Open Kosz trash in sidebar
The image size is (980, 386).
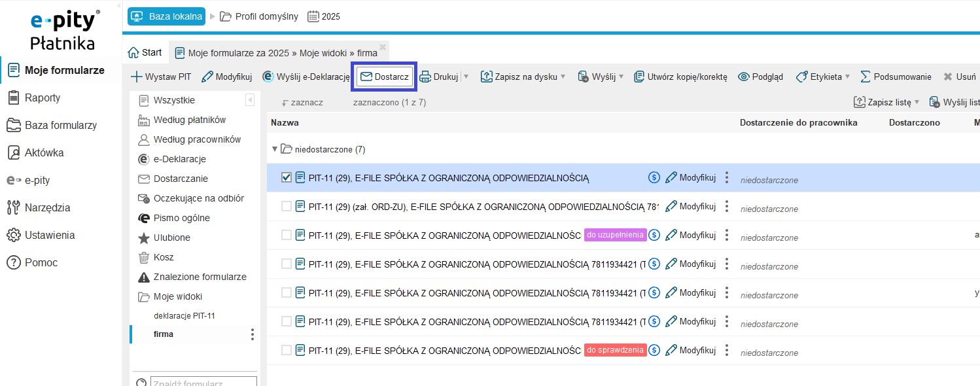[164, 257]
